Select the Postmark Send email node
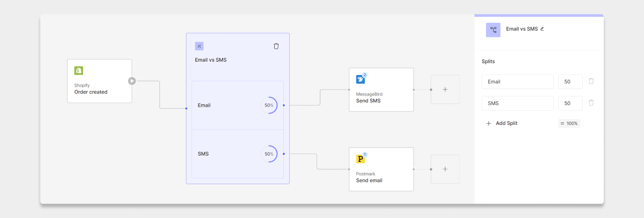Image resolution: width=644 pixels, height=218 pixels. click(x=381, y=169)
